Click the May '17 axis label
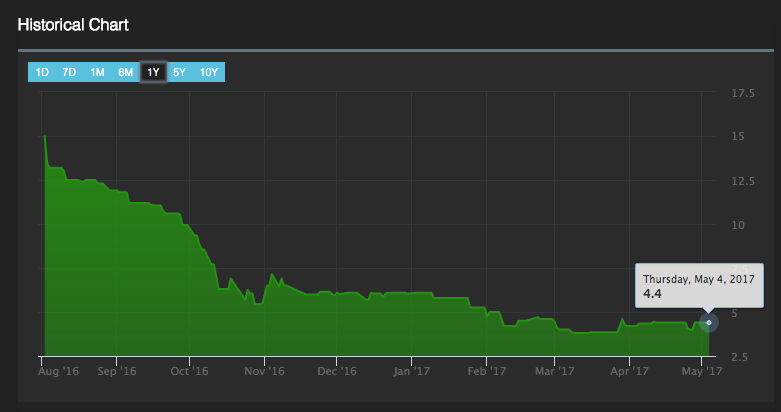781x412 pixels. [701, 371]
